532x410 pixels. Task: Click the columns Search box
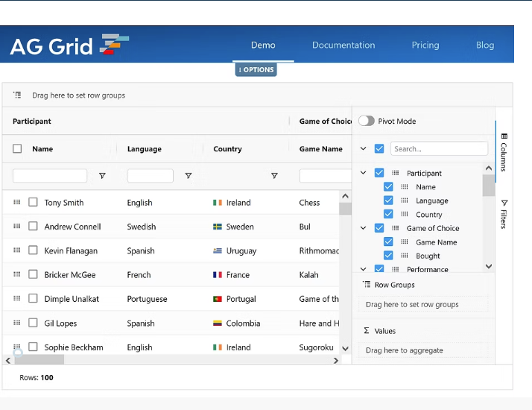pos(439,148)
